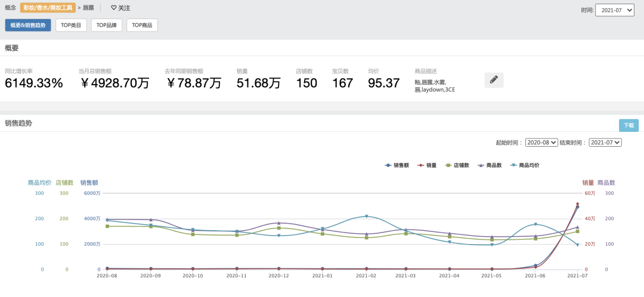
Task: Select 概要&销售趋势 button
Action: pos(28,25)
